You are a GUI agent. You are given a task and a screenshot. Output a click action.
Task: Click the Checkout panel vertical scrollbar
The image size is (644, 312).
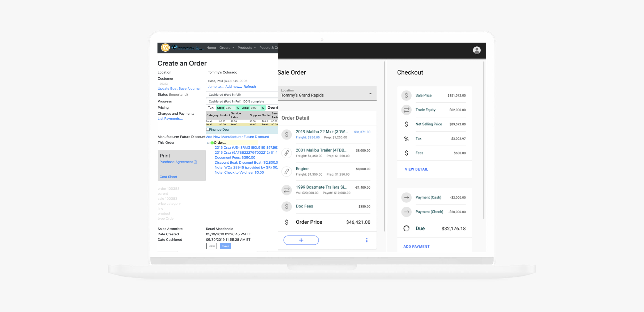tap(484, 140)
